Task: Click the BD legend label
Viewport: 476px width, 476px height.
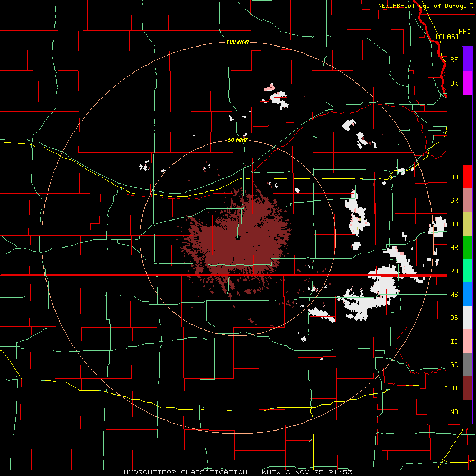Action: (454, 224)
